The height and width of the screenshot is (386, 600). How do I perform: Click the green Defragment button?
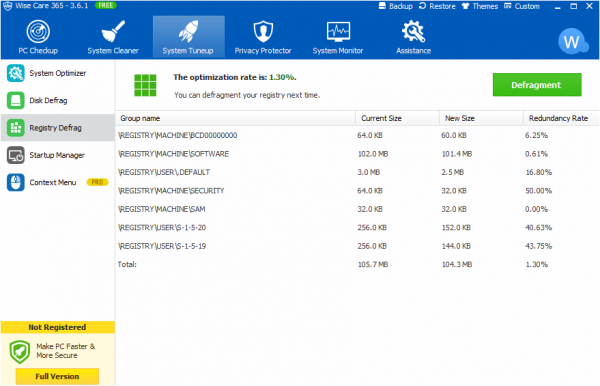tap(537, 85)
